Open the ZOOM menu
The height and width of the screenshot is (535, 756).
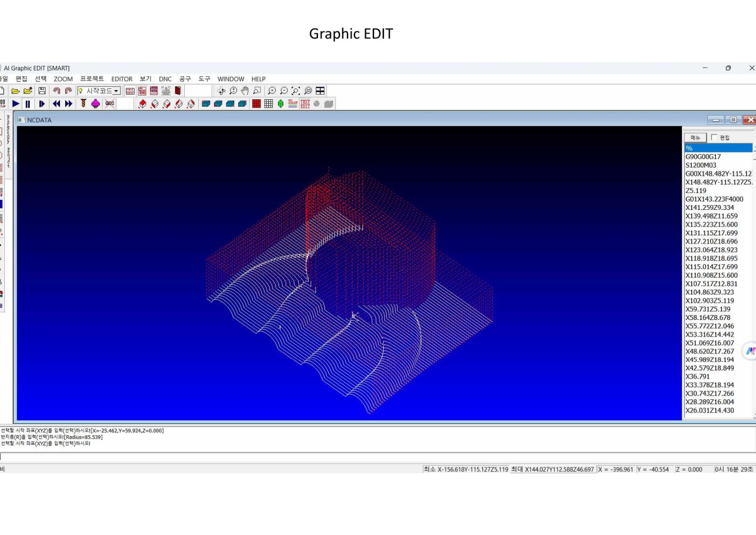click(63, 79)
